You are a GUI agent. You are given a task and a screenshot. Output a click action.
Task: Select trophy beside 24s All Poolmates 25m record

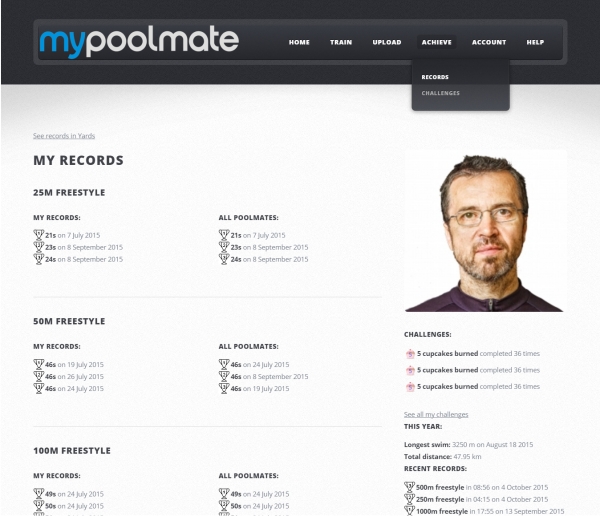click(x=224, y=259)
